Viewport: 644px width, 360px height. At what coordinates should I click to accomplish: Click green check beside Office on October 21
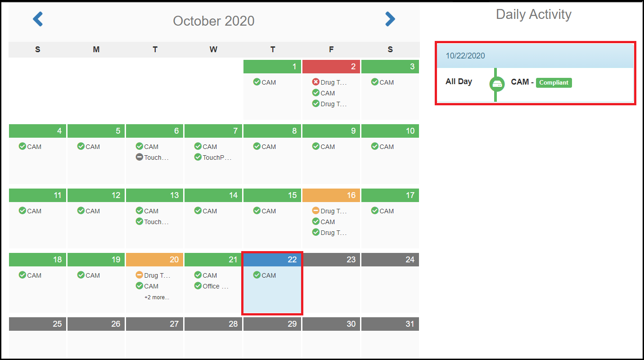[198, 286]
